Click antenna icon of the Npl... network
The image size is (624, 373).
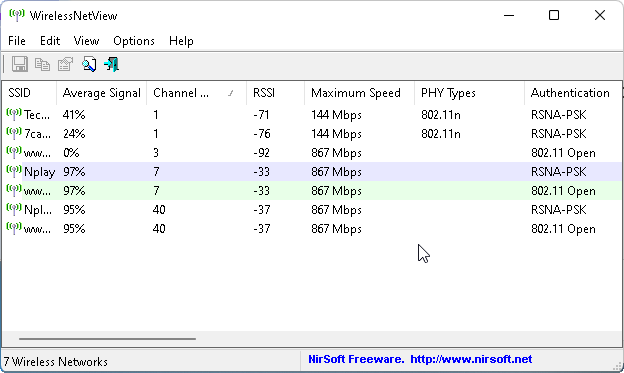(14, 209)
